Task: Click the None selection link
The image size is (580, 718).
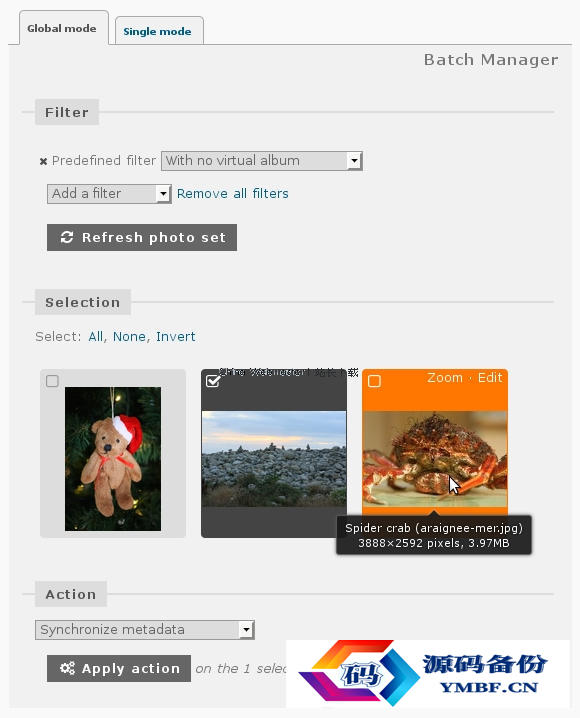Action: (129, 337)
